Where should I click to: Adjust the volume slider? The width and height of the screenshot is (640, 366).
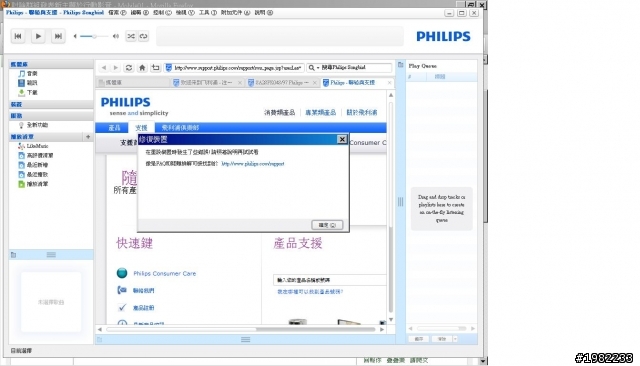point(94,36)
